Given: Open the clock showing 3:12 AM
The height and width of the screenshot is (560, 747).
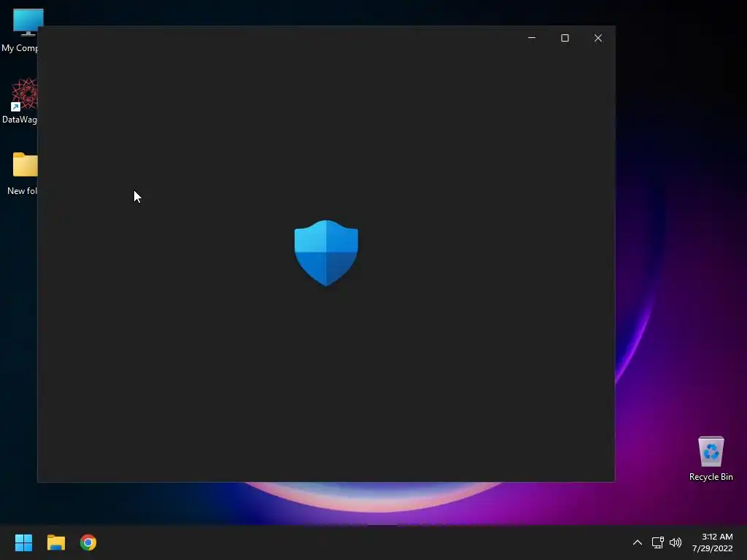Looking at the screenshot, I should (x=712, y=542).
